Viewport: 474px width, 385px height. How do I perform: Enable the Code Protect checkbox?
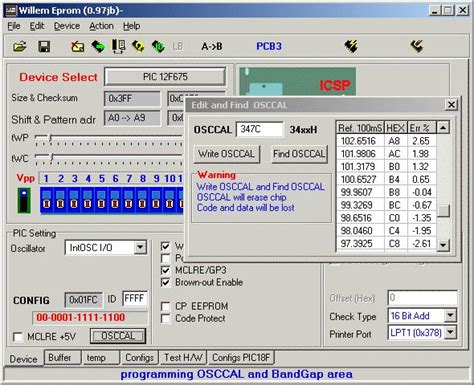click(165, 318)
